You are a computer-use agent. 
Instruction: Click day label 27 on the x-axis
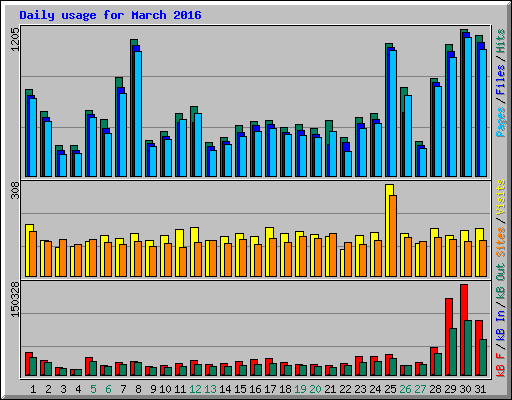point(420,389)
